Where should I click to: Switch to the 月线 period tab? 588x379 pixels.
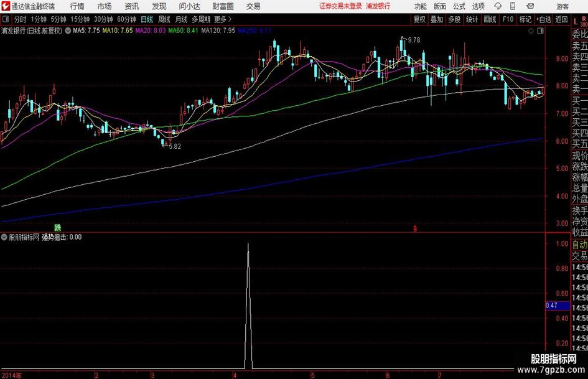[x=181, y=19]
